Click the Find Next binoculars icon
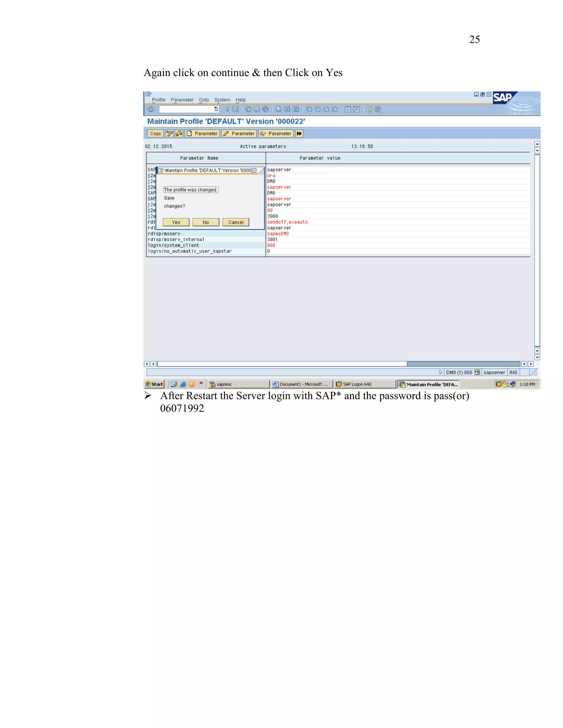Image resolution: width=563 pixels, height=728 pixels. click(296, 109)
